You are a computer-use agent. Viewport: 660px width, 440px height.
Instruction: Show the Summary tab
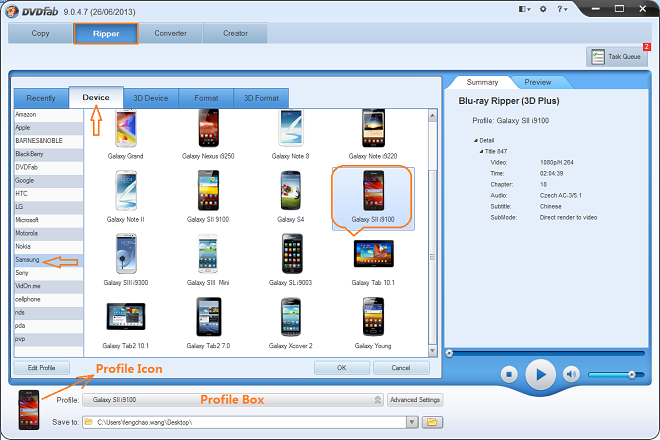(x=482, y=82)
